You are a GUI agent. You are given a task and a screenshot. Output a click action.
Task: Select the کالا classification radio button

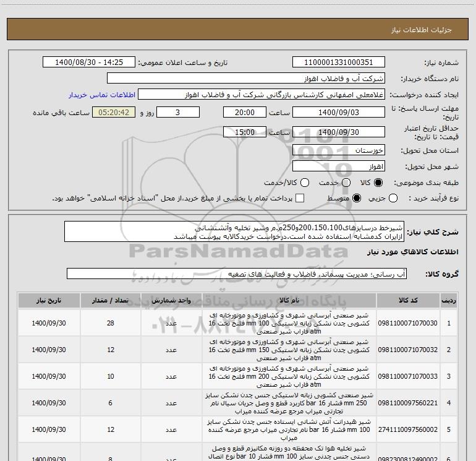click(378, 183)
